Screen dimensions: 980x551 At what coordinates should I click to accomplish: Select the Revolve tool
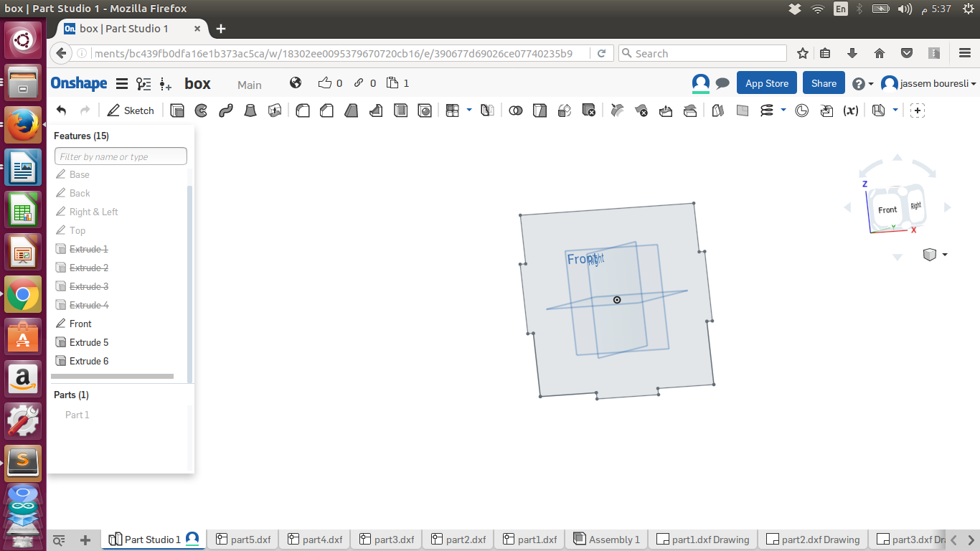pyautogui.click(x=202, y=110)
